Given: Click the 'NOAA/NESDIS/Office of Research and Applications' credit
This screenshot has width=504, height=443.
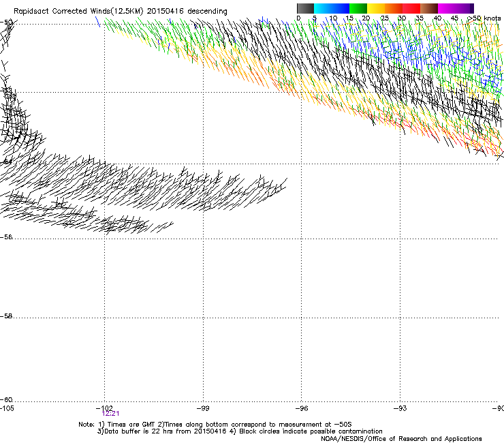Looking at the screenshot, I should 401,439.
